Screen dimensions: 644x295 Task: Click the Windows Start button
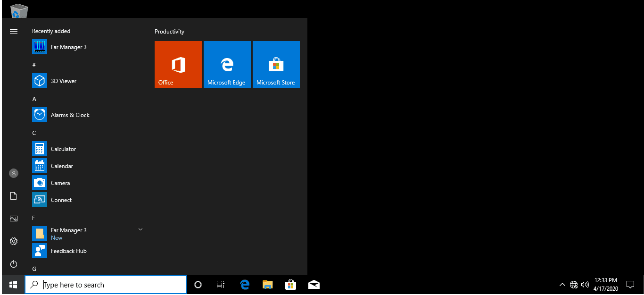pos(13,285)
